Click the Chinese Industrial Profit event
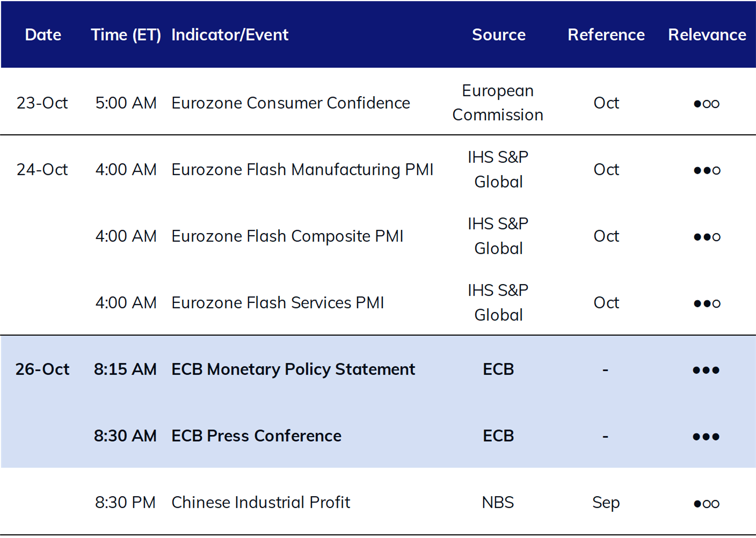756x538 pixels. click(260, 503)
